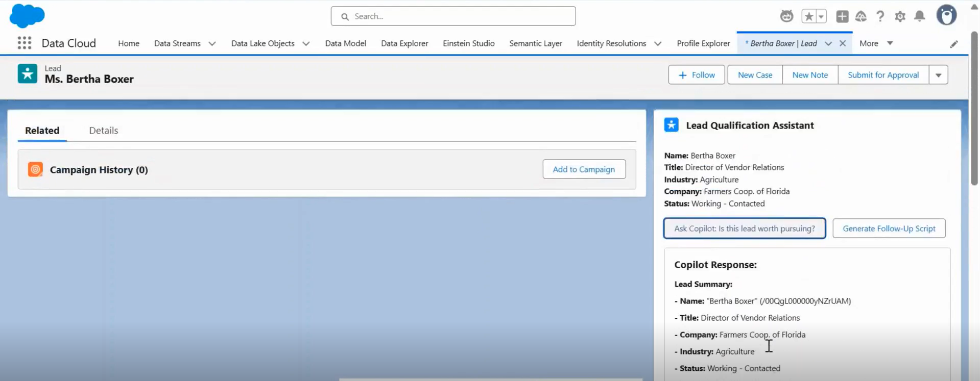Open the App Launcher grid icon
Image resolution: width=980 pixels, height=381 pixels.
coord(24,43)
